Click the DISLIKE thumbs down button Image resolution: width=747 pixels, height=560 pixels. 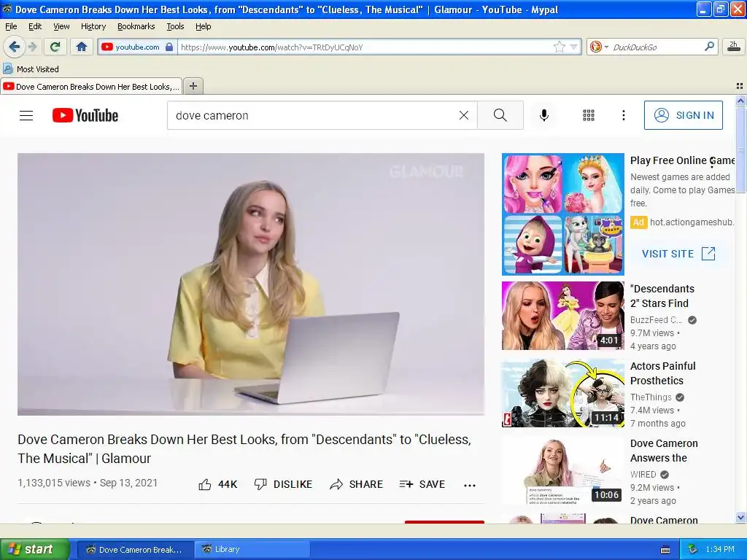point(284,484)
